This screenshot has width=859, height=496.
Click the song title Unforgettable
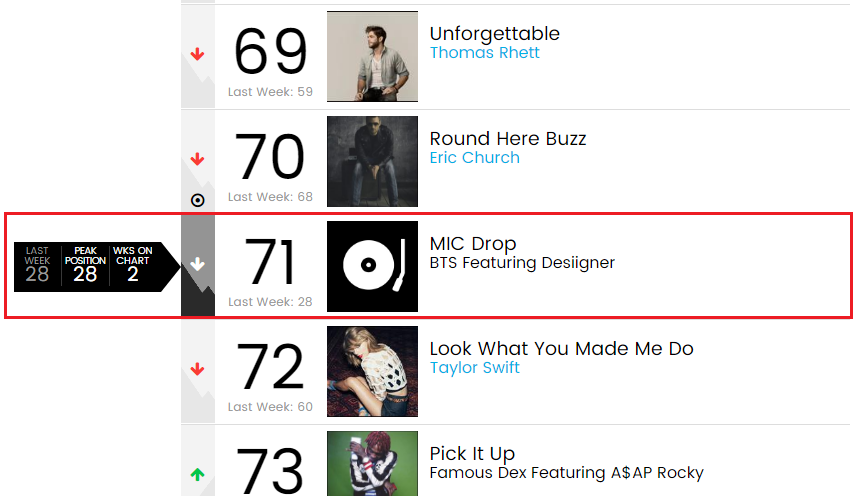[494, 34]
